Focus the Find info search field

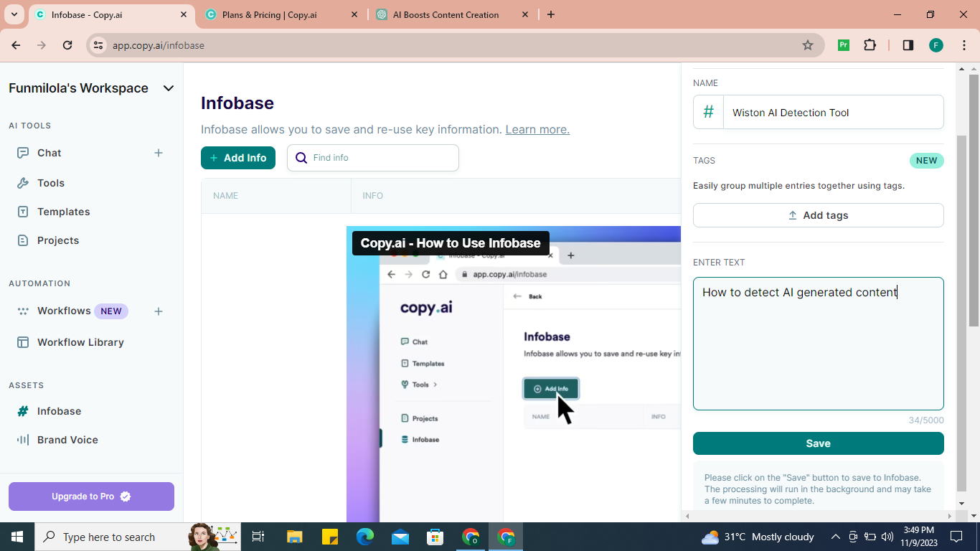373,158
